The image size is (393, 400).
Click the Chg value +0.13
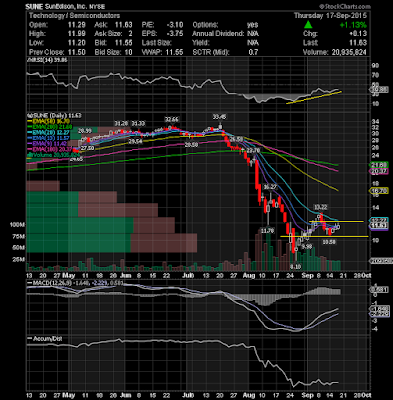point(358,34)
